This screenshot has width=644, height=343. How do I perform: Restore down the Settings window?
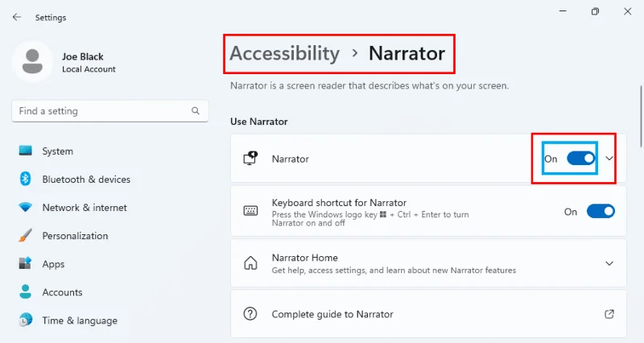point(595,11)
